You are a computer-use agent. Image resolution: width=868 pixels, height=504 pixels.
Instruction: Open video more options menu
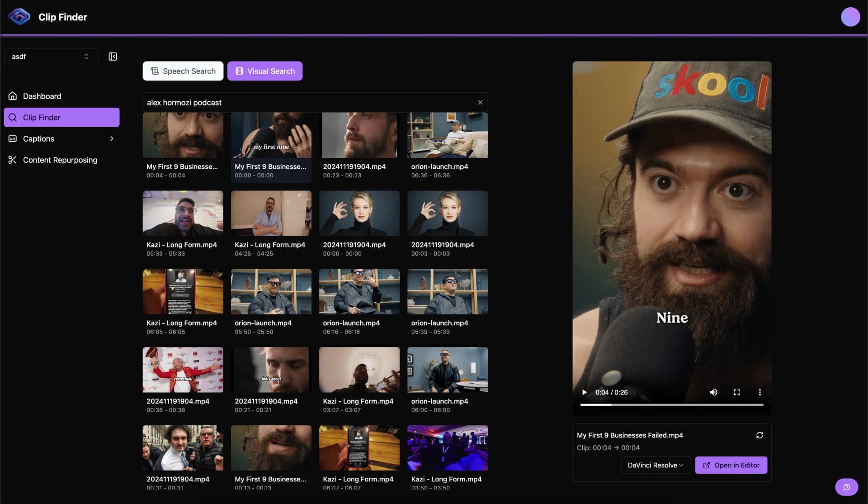(759, 392)
